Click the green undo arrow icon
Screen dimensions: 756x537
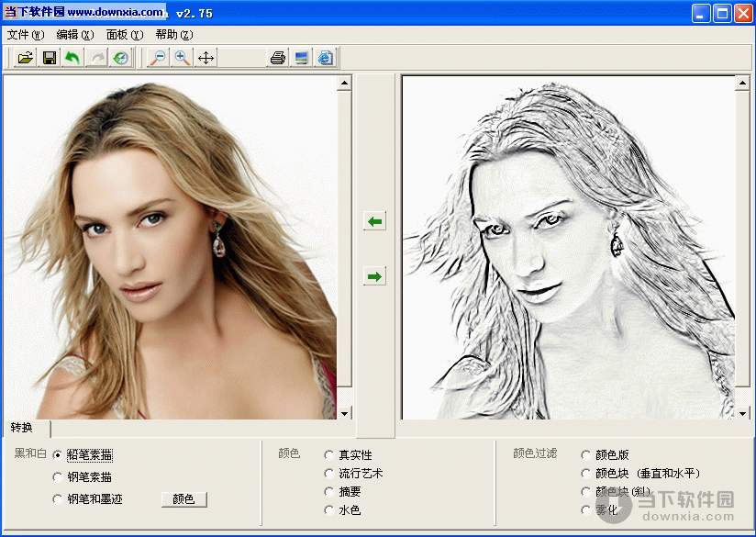tap(72, 58)
